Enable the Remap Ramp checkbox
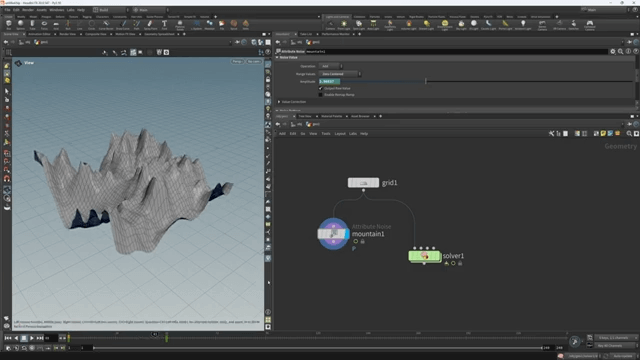Screen dimensions: 640x360 click(321, 95)
